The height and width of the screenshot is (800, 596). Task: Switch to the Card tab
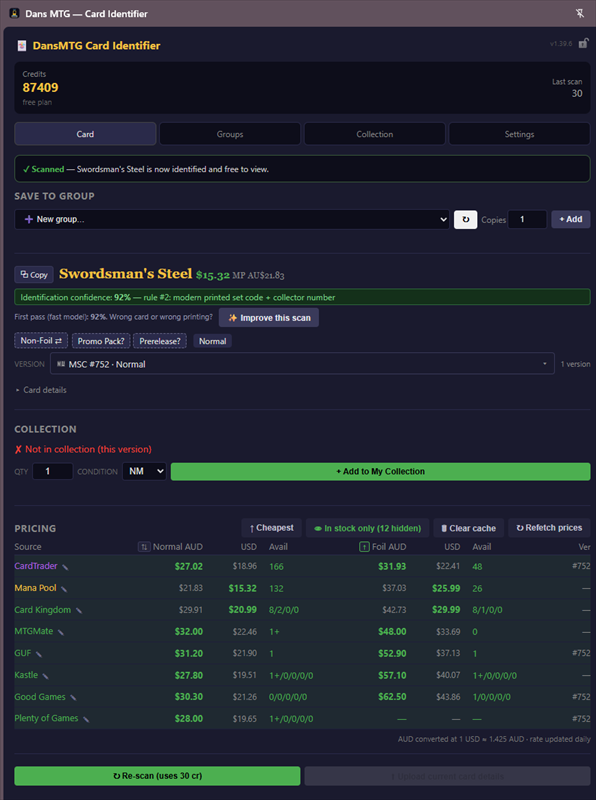85,134
